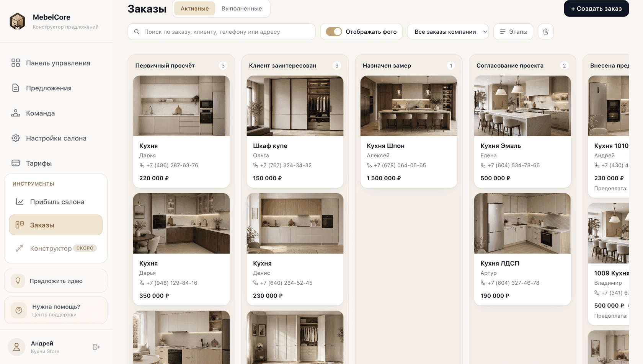
Task: Click the Прибыль салона chart icon
Action: (x=20, y=202)
